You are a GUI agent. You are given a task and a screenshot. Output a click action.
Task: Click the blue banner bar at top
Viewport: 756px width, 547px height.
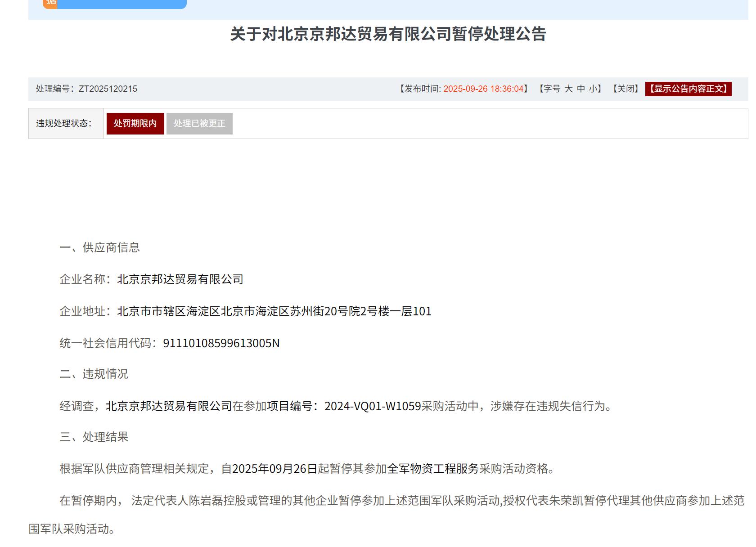(121, 4)
